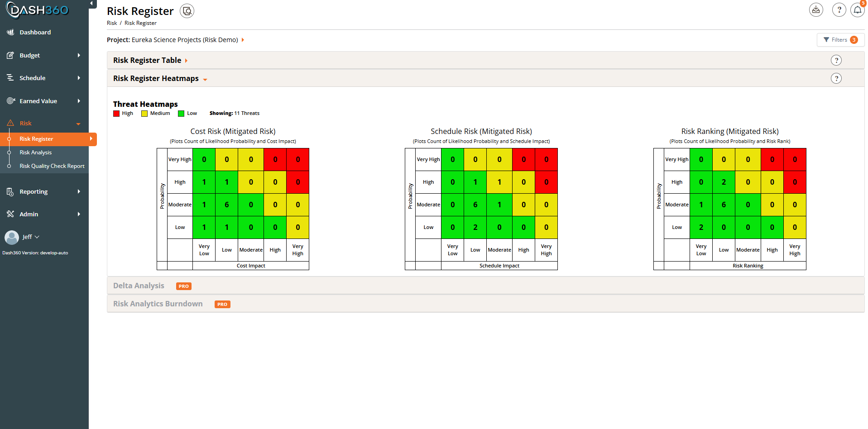Viewport: 868px width, 429px height.
Task: Expand the Earned Value menu arrow
Action: pos(79,101)
